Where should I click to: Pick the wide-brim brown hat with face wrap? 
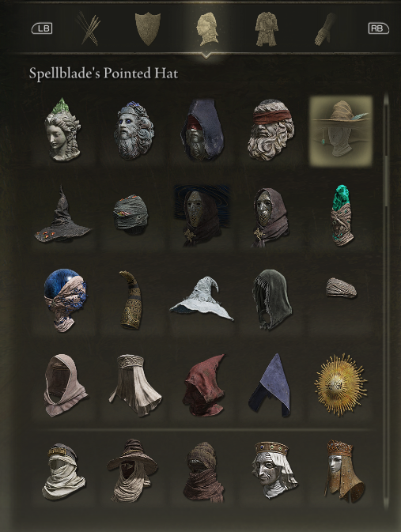[x=132, y=470]
